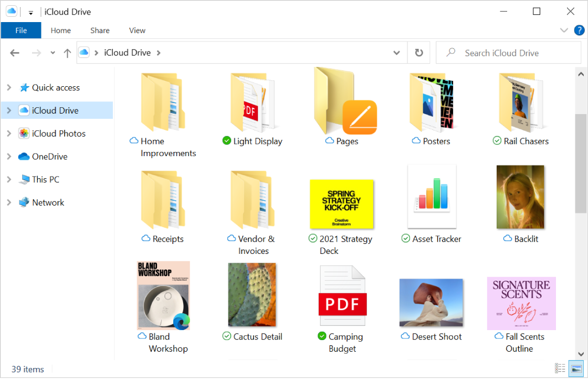Click the search magnifier in the search box
The height and width of the screenshot is (379, 588).
[x=450, y=53]
